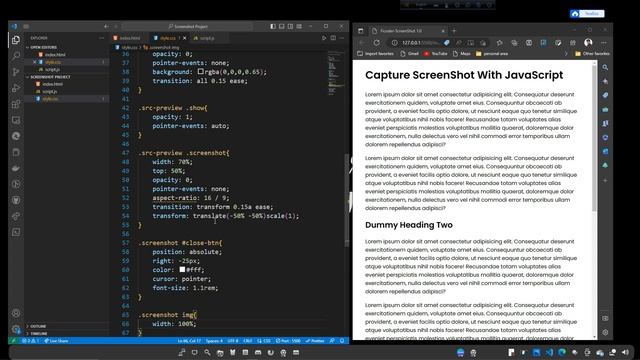Open a new tab in Edge
Viewport: 640px width, 360px height.
[454, 31]
